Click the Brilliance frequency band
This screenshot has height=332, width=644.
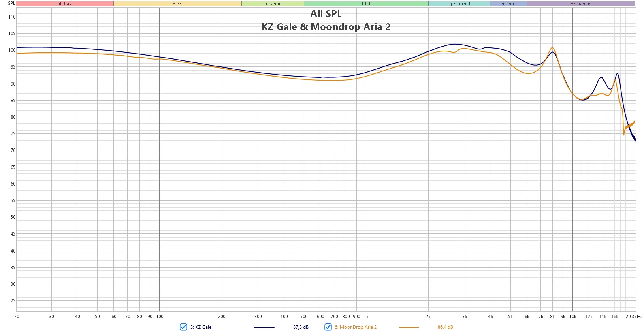[x=580, y=4]
